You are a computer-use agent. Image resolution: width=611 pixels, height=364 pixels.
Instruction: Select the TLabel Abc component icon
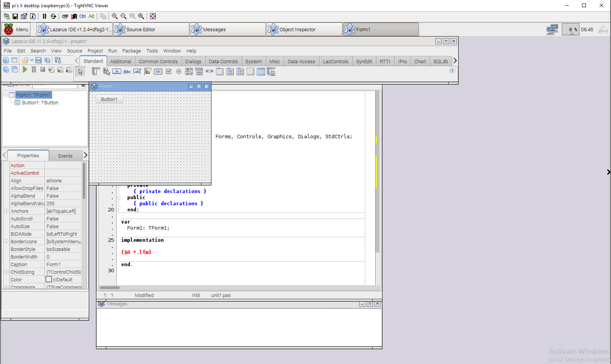coord(127,72)
